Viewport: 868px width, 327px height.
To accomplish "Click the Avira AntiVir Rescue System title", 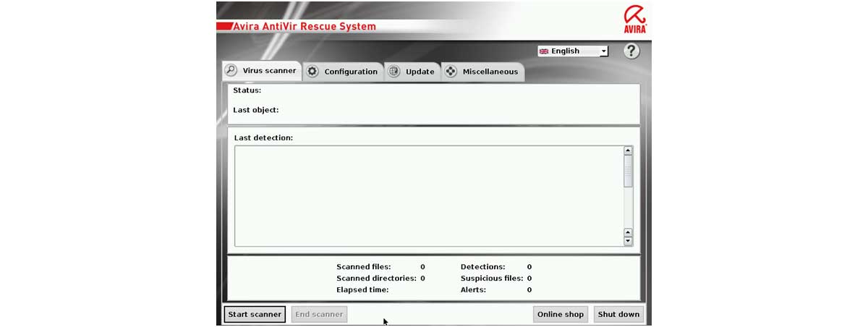I will pyautogui.click(x=304, y=27).
